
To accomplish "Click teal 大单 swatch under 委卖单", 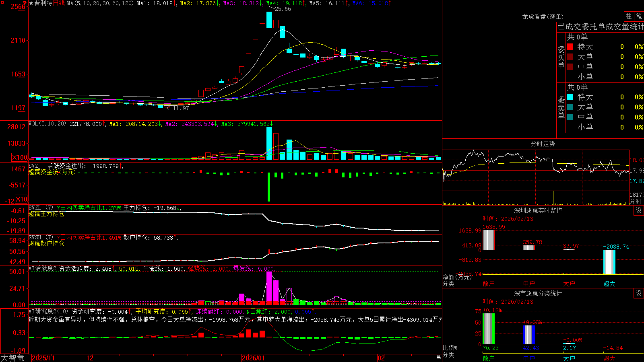I will (570, 107).
